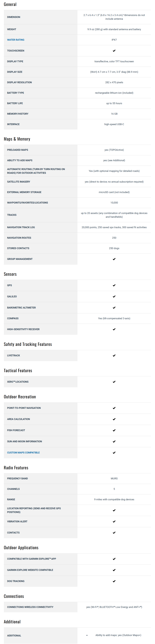
Task: Click the Barometric Altimeter checkmark
Action: [x=114, y=308]
